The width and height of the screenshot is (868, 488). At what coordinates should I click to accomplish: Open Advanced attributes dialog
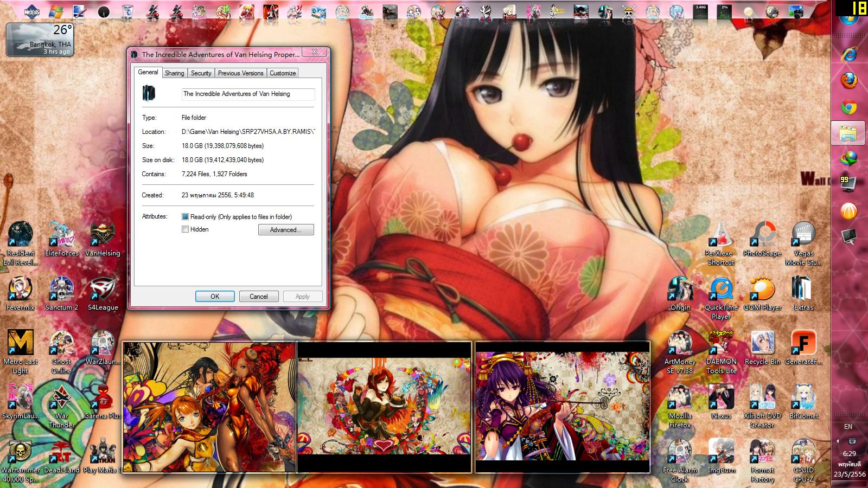tap(286, 230)
